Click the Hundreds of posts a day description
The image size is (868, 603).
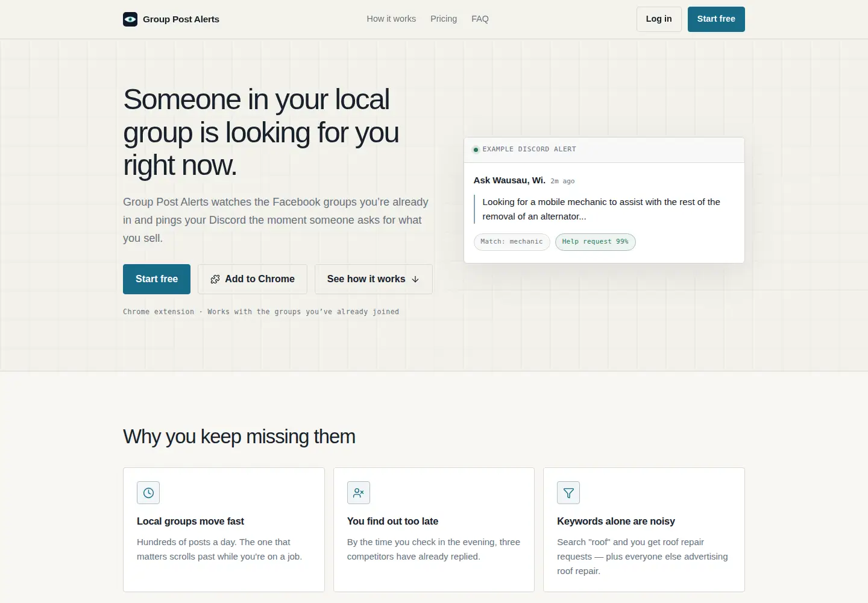219,549
